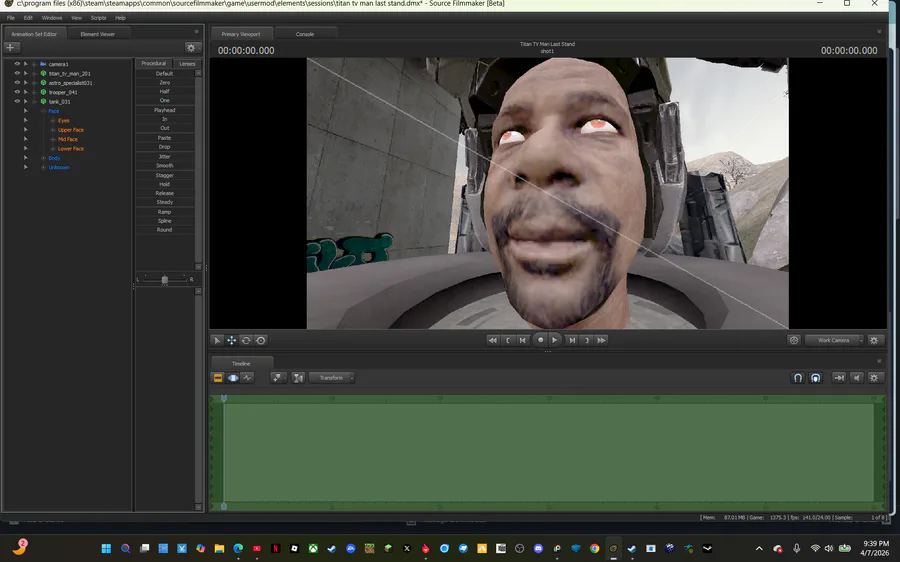Image resolution: width=900 pixels, height=562 pixels.
Task: Switch to the Lenses preset tab
Action: tap(187, 64)
